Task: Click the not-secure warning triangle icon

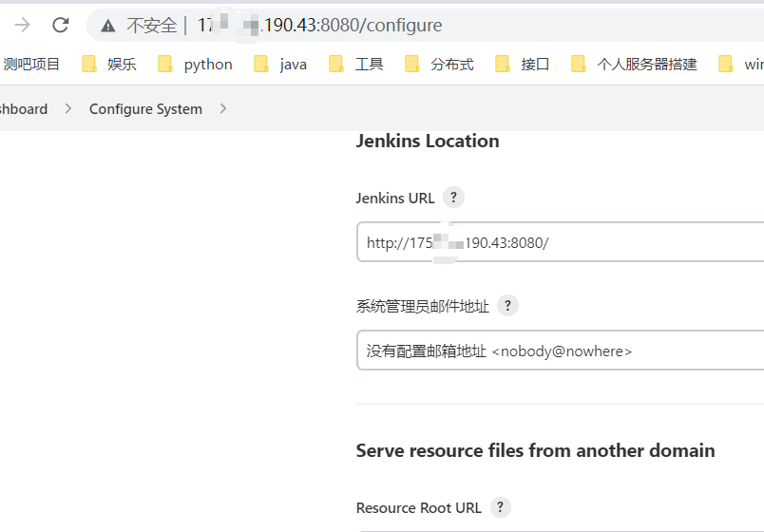Action: (108, 26)
